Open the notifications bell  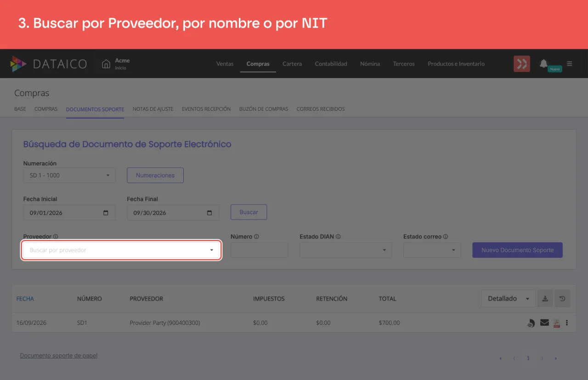click(x=543, y=63)
